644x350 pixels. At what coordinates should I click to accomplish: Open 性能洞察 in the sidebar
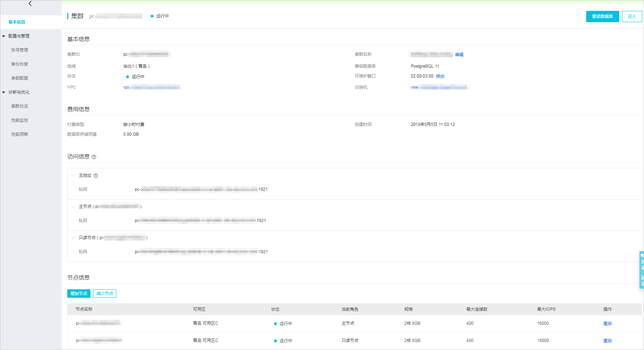20,134
